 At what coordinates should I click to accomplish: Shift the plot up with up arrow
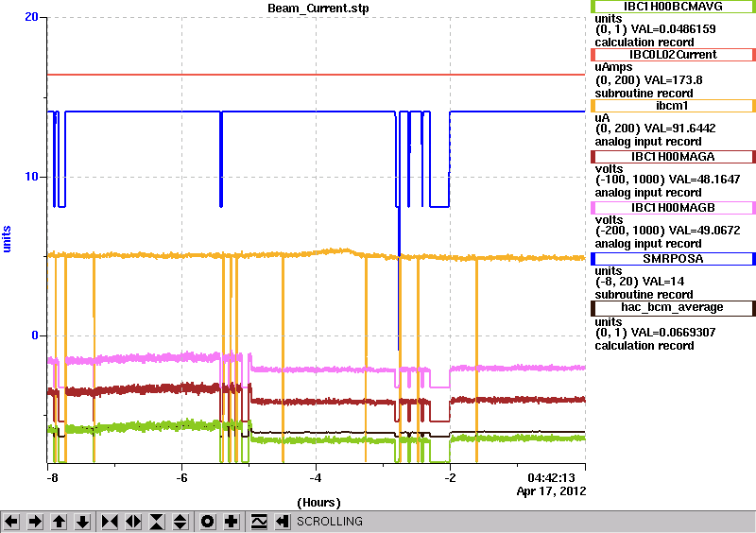pos(59,522)
